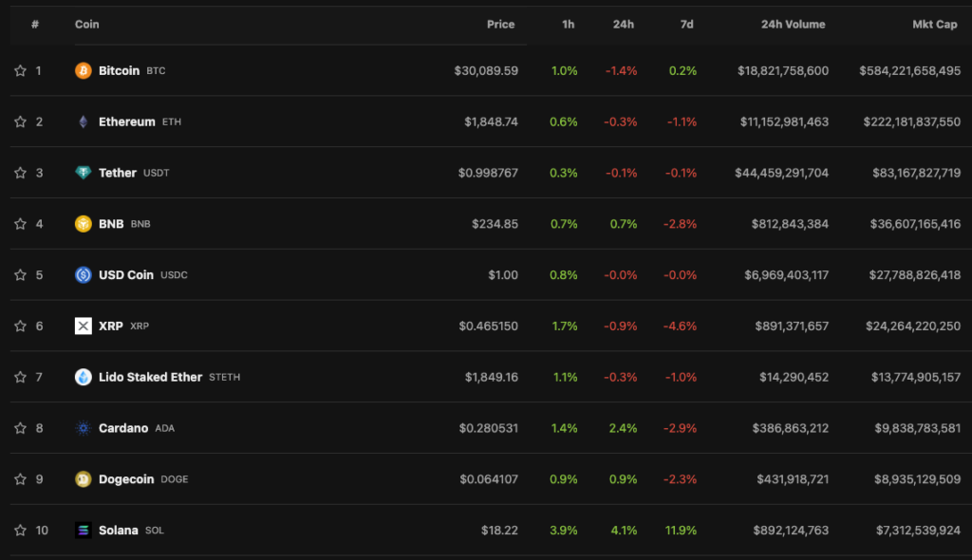This screenshot has width=972, height=560.
Task: Sort table by Price column header
Action: 500,25
